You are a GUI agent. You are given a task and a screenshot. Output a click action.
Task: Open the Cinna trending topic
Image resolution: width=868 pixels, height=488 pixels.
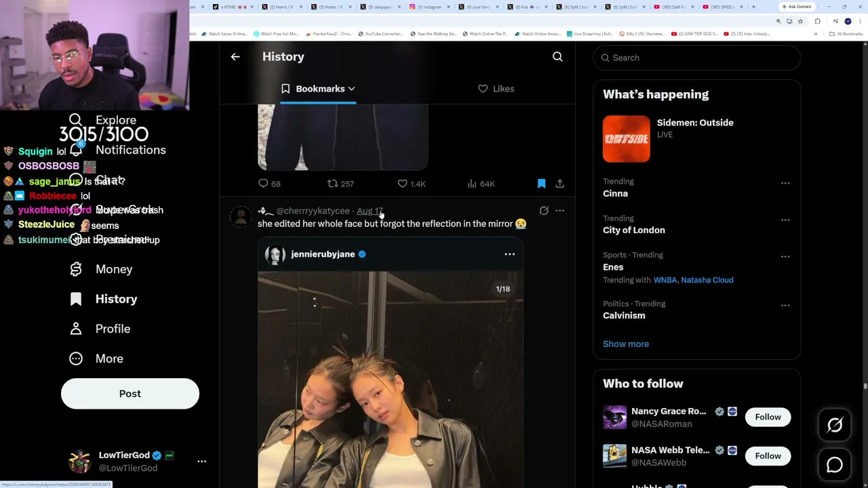[615, 193]
